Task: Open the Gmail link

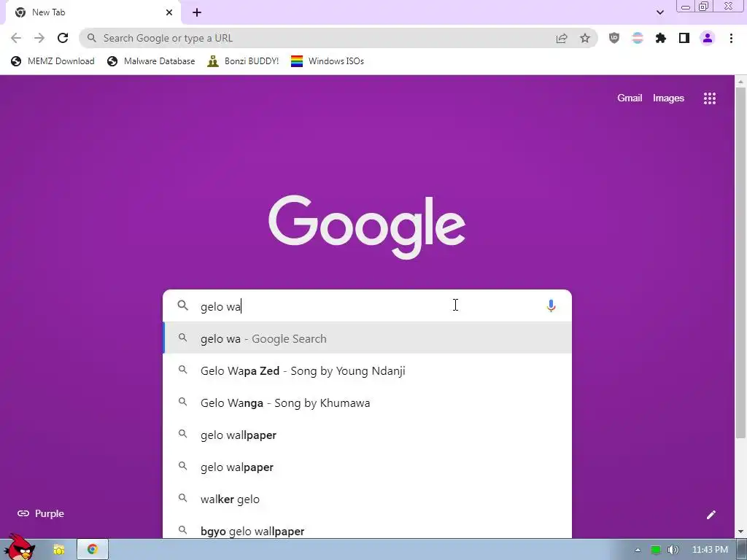Action: [x=630, y=98]
